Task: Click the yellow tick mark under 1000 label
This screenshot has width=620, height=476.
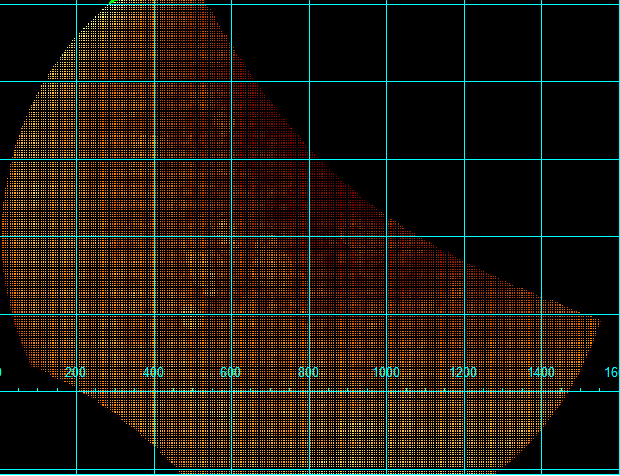Action: (x=386, y=389)
